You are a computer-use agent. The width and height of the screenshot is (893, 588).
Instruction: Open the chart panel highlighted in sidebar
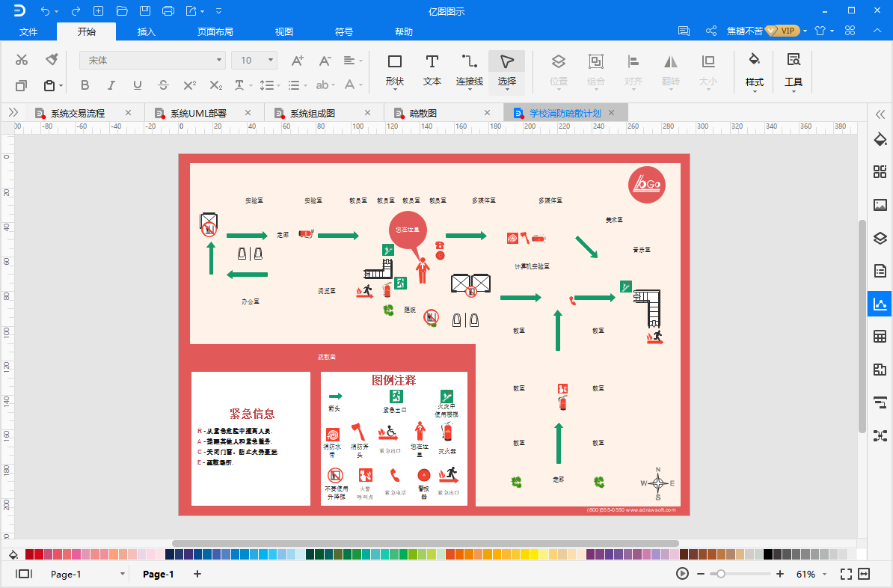click(880, 304)
